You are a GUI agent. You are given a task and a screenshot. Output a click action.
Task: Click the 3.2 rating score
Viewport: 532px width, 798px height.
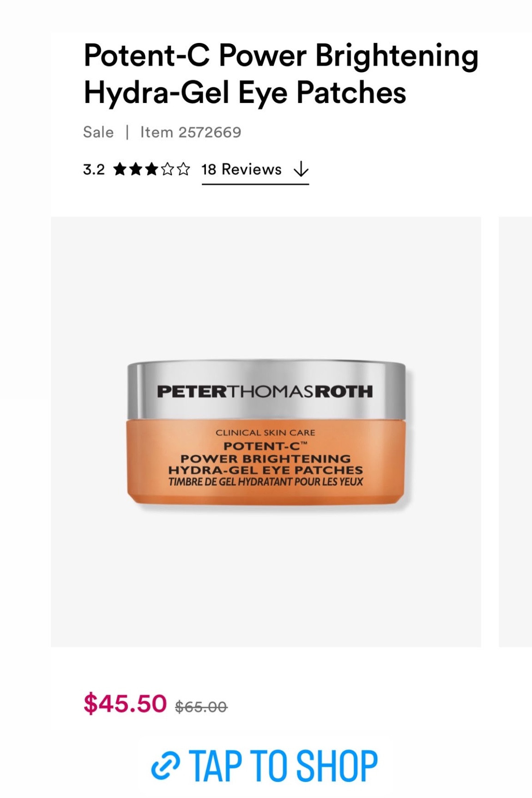tap(94, 169)
